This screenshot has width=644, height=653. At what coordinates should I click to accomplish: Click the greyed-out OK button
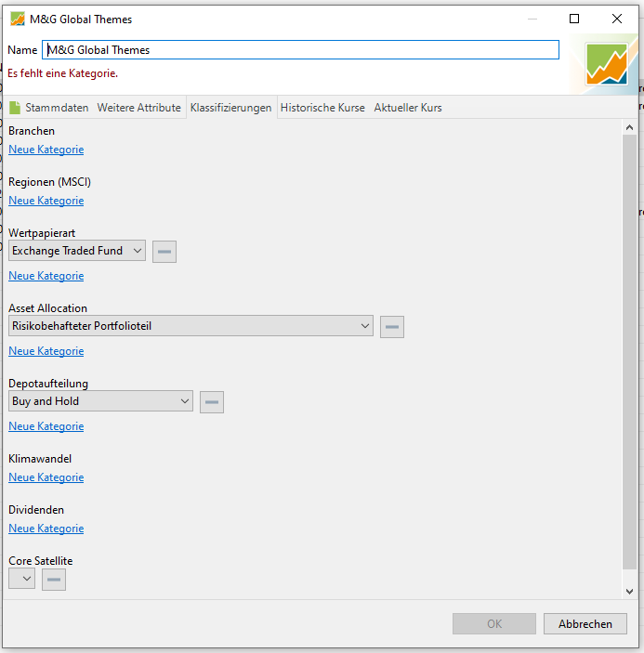pyautogui.click(x=494, y=624)
